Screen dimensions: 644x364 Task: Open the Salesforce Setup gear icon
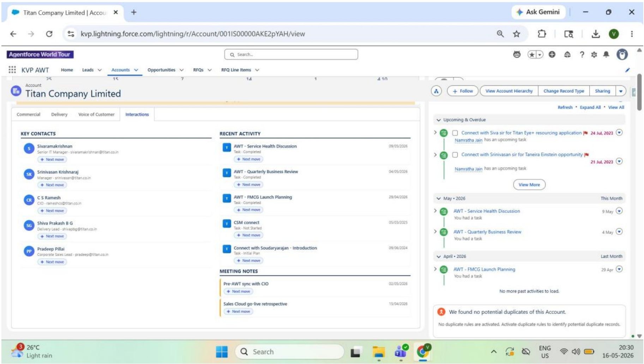click(594, 54)
